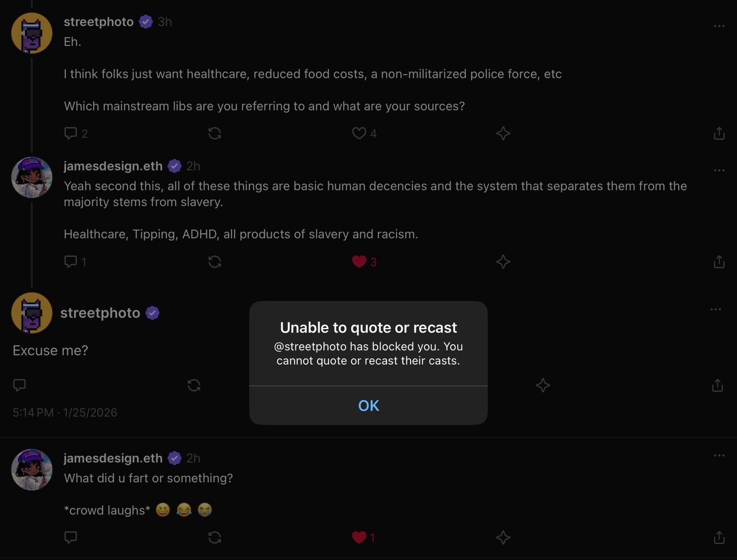The width and height of the screenshot is (737, 560).
Task: Recast jamesdesign.eth's basic human decencies cast
Action: (214, 262)
